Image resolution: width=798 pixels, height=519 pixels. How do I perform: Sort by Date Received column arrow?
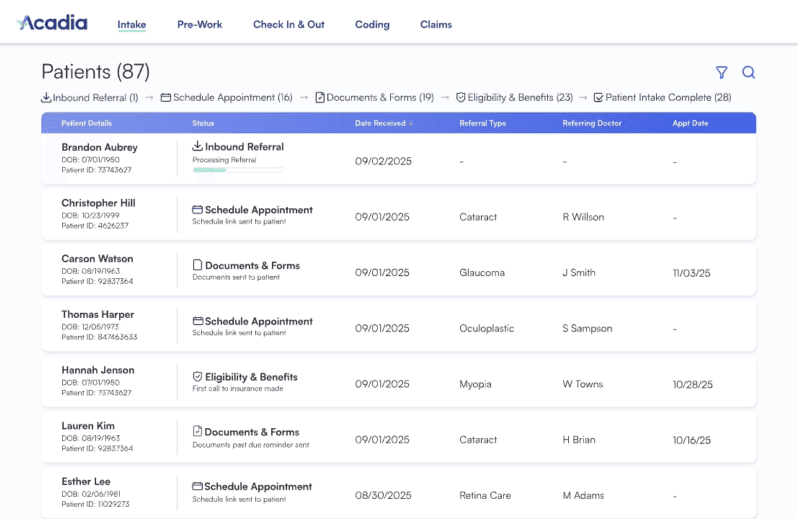pos(411,124)
